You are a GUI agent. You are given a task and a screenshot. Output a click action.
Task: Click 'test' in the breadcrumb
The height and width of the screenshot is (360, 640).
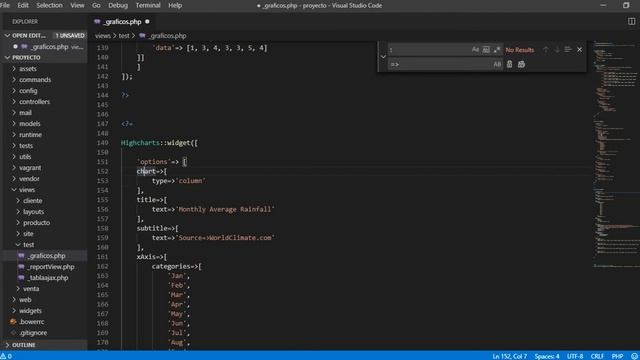(124, 36)
